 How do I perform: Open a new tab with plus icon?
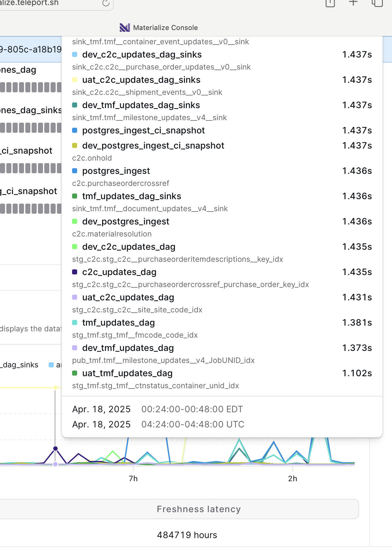pos(353,3)
